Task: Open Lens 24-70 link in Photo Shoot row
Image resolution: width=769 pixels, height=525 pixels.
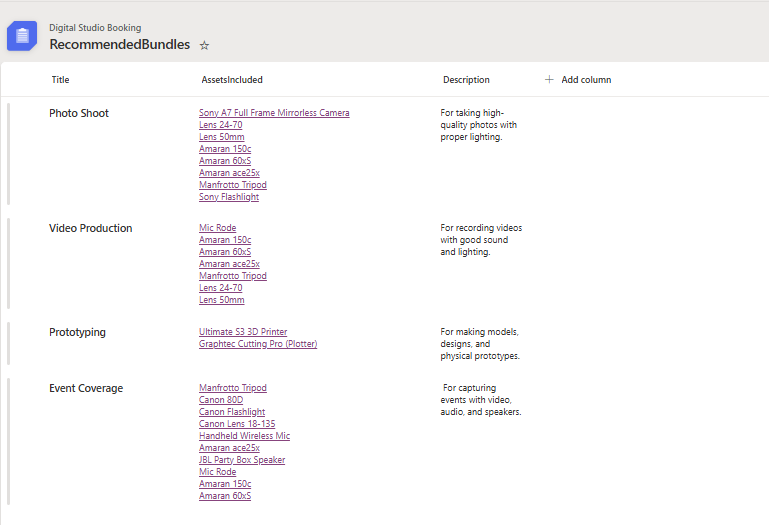Action: (x=221, y=125)
